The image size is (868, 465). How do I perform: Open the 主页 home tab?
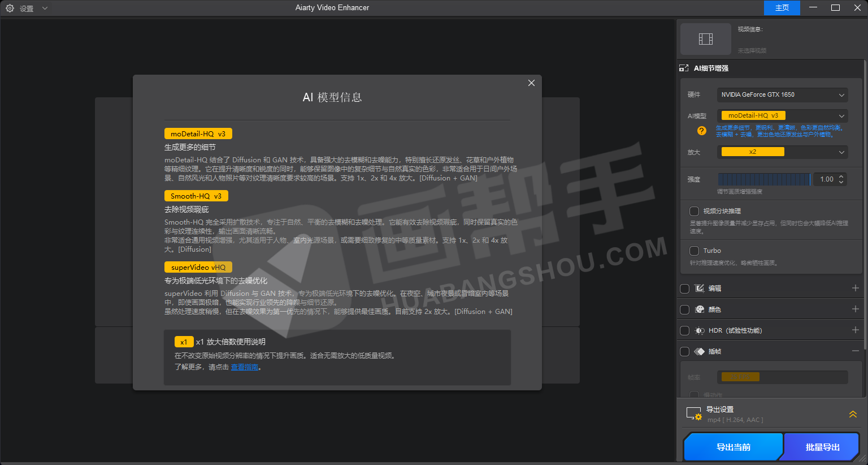pyautogui.click(x=782, y=8)
